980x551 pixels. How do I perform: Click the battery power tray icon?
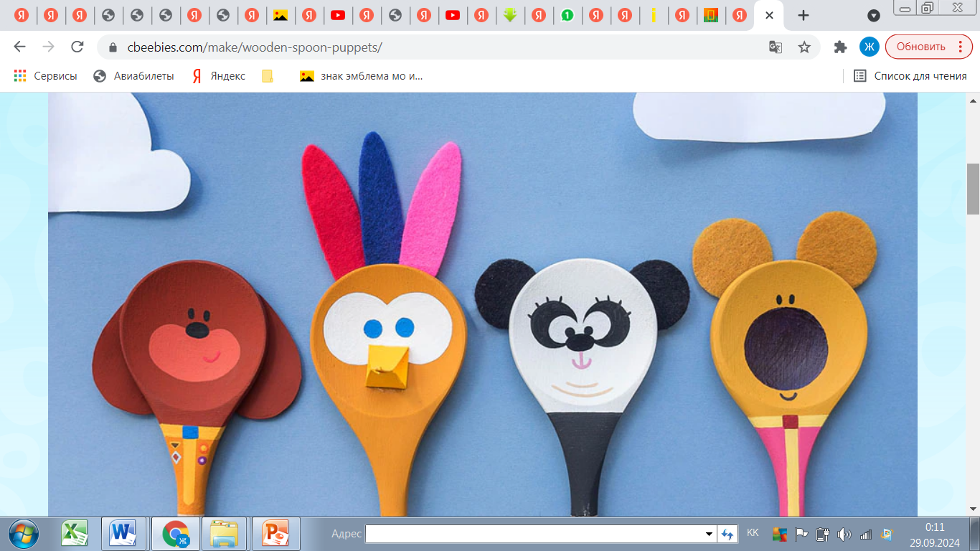(x=823, y=534)
